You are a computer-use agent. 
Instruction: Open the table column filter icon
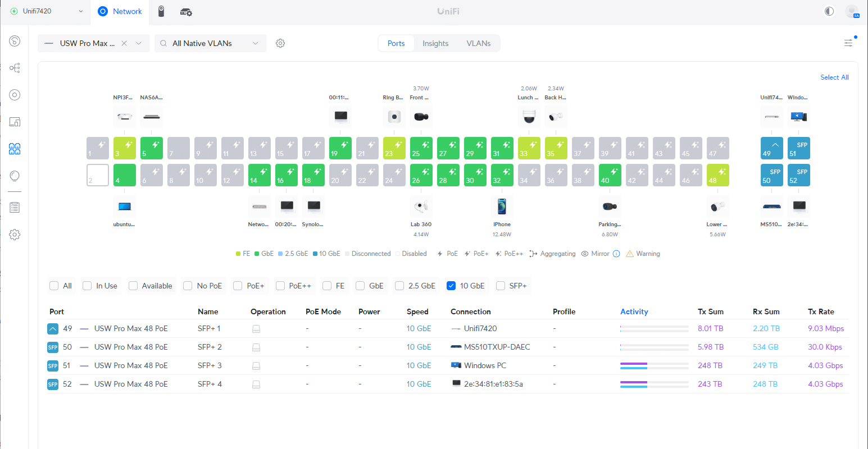[x=848, y=43]
